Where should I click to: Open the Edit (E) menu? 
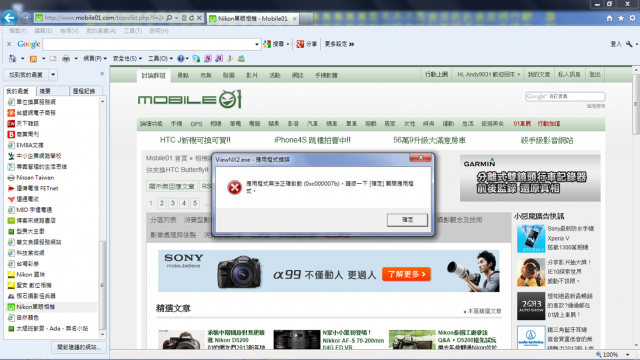(43, 31)
